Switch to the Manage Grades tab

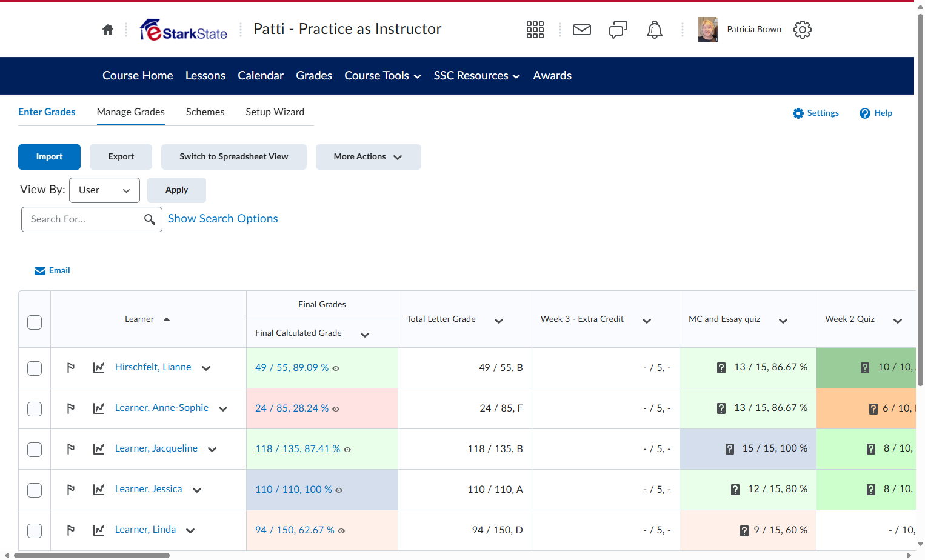tap(131, 112)
